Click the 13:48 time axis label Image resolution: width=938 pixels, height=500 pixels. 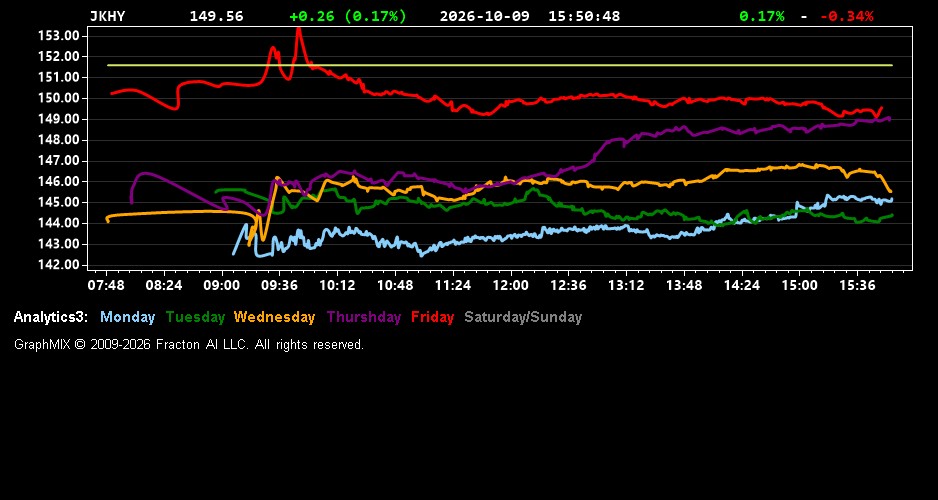point(684,285)
